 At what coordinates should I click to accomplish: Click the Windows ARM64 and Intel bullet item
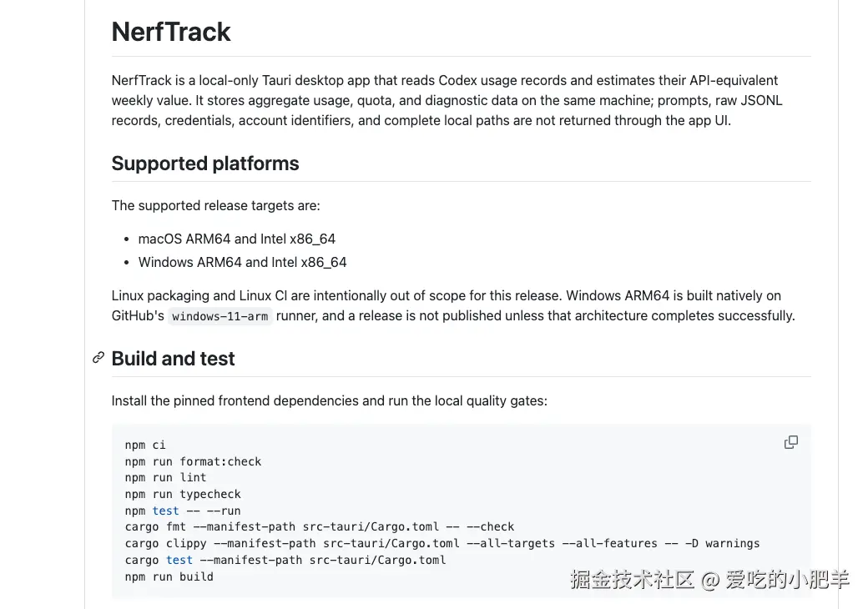coord(242,262)
